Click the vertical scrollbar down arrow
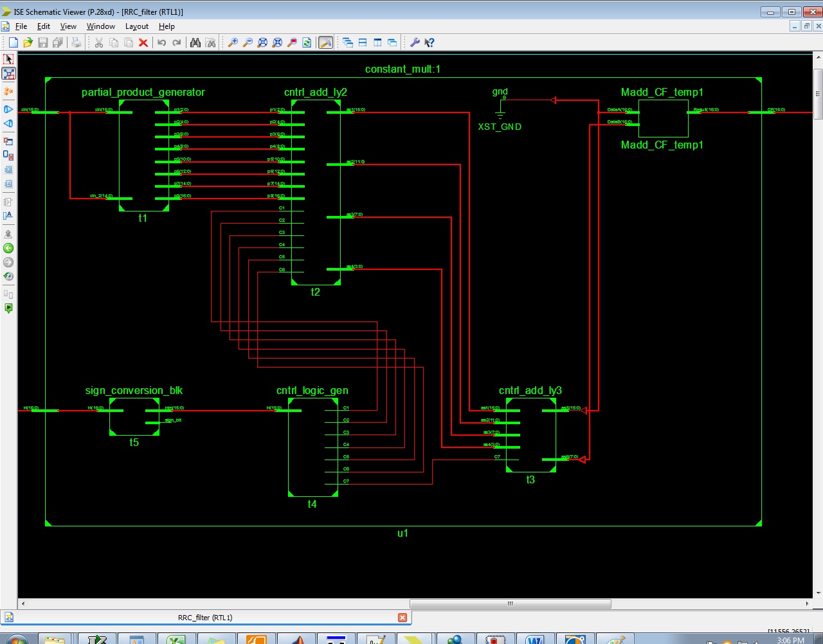The height and width of the screenshot is (644, 823). point(818,593)
